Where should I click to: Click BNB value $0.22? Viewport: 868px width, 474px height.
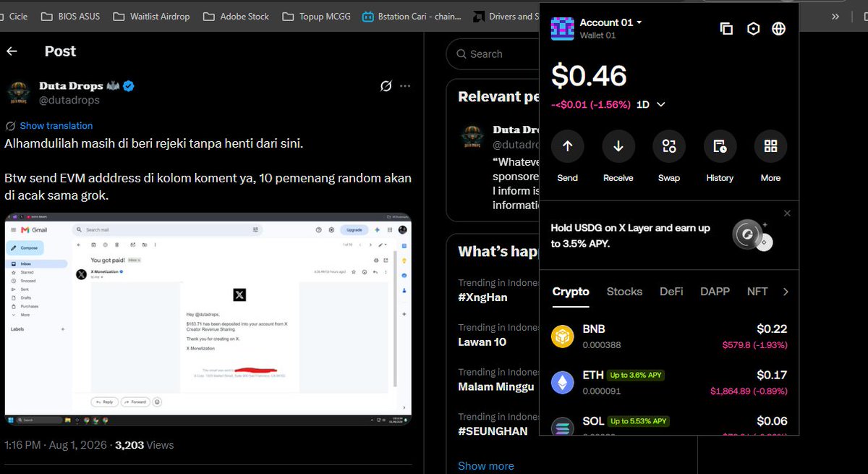click(x=772, y=329)
